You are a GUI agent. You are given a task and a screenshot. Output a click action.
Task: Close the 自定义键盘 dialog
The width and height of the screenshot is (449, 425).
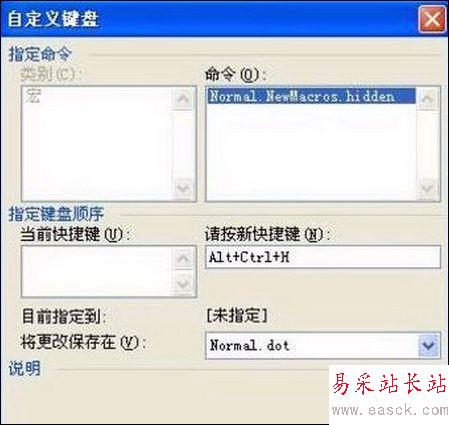[432, 19]
